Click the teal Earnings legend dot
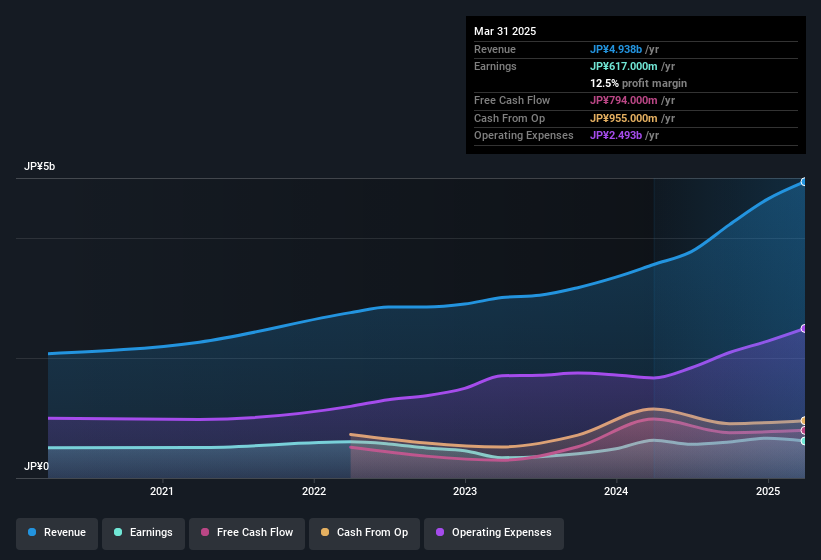Screen dimensions: 821x560 pos(118,532)
